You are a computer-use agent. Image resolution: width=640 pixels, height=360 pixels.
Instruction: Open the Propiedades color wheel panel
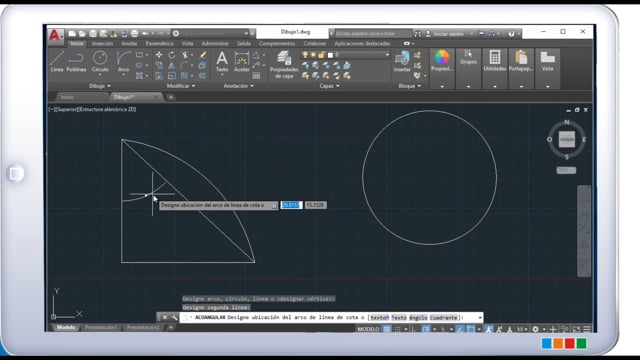(x=442, y=68)
